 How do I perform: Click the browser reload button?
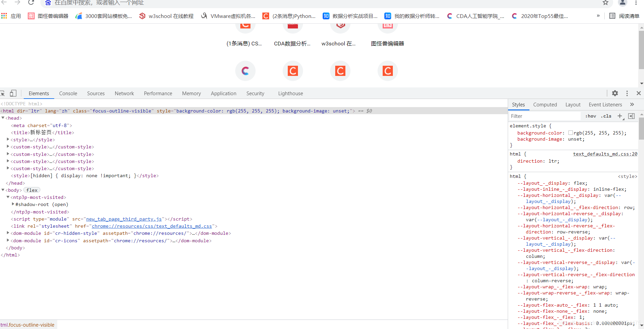coord(31,2)
